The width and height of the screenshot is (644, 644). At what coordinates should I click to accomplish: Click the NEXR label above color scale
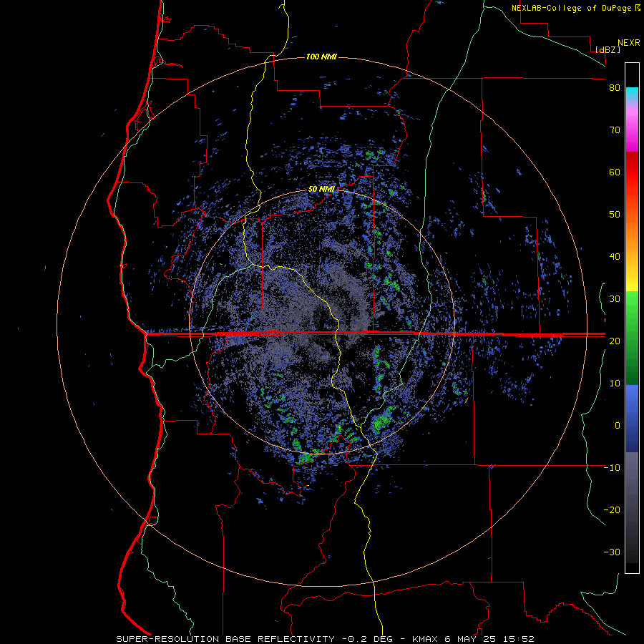click(629, 43)
